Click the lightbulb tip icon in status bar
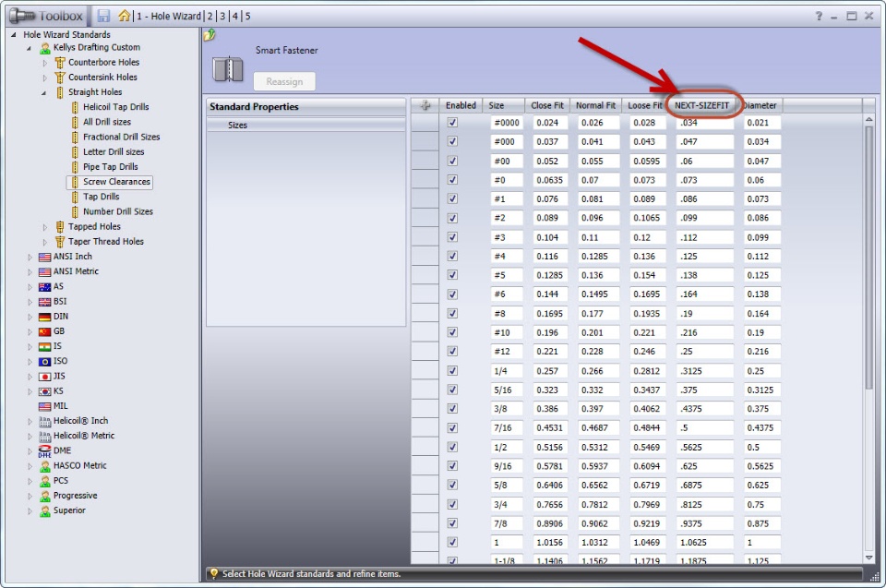This screenshot has width=886, height=588. tap(213, 574)
